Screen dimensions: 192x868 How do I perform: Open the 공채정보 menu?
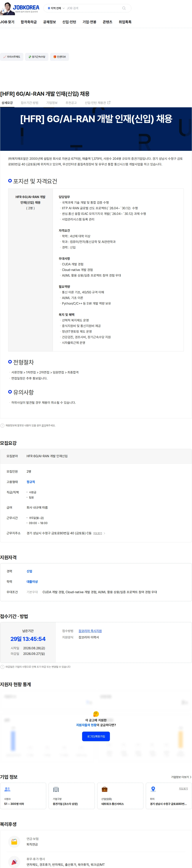point(49,22)
